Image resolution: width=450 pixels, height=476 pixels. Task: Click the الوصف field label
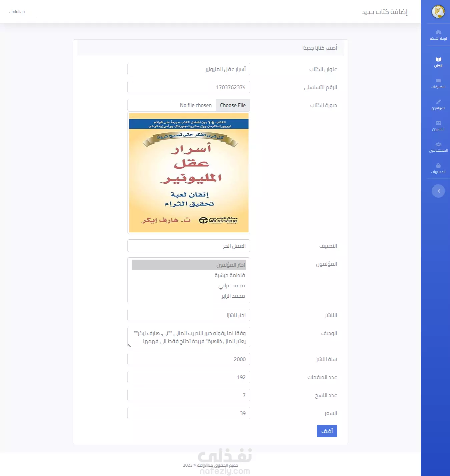(x=329, y=333)
